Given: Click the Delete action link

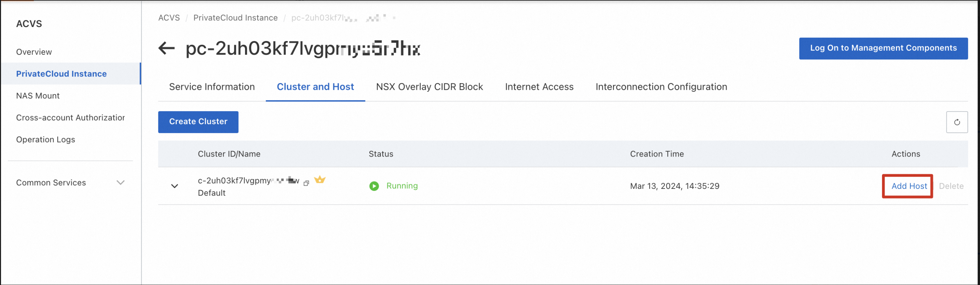Looking at the screenshot, I should tap(951, 186).
